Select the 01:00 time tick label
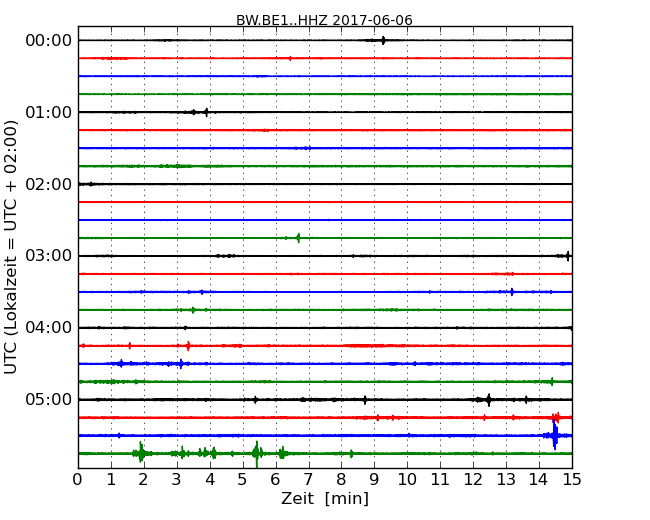The width and height of the screenshot is (650, 520). [49, 112]
